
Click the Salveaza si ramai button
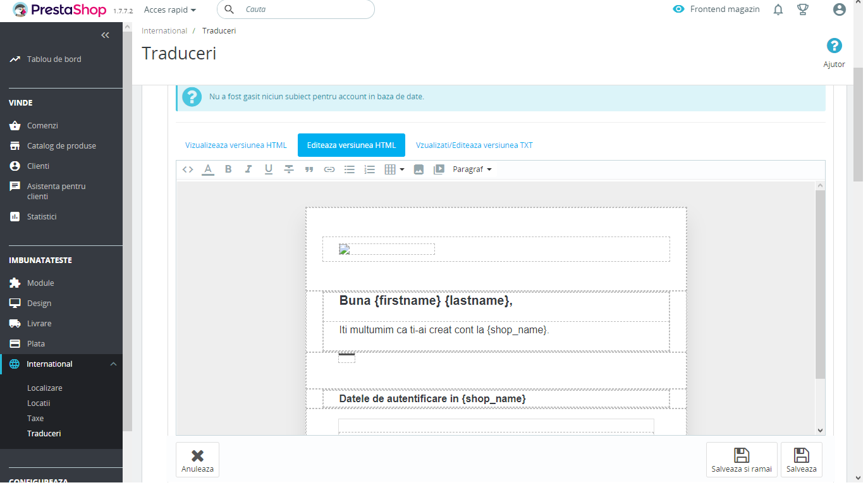[x=742, y=460]
